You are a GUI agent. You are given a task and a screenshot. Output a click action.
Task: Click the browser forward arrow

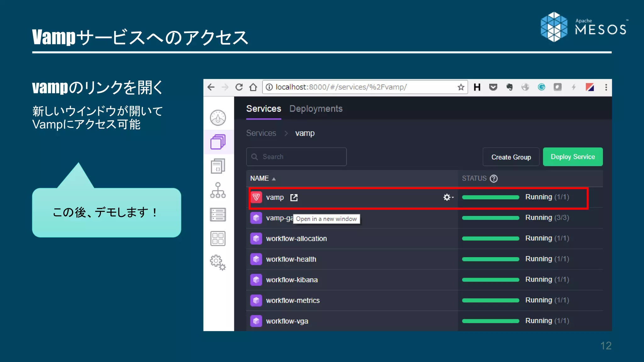pyautogui.click(x=225, y=87)
